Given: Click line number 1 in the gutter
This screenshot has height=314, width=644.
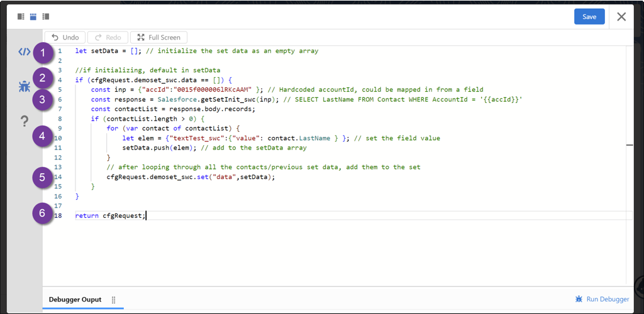Looking at the screenshot, I should 60,51.
